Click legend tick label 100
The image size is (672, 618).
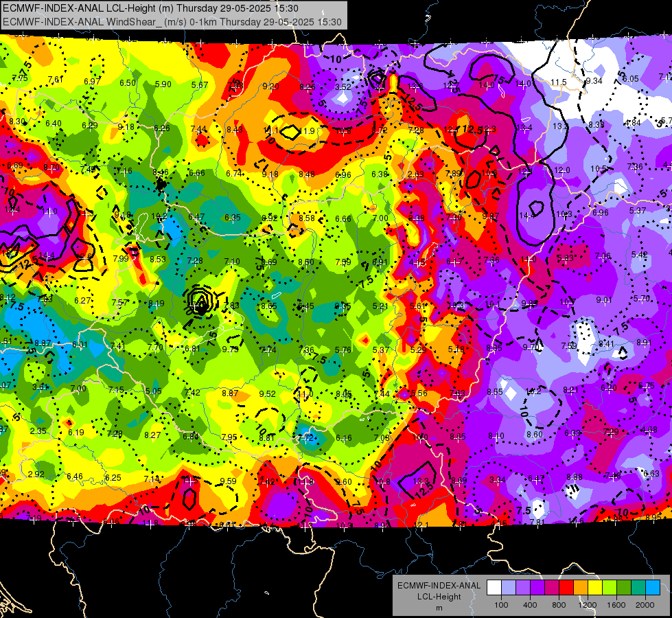501,605
